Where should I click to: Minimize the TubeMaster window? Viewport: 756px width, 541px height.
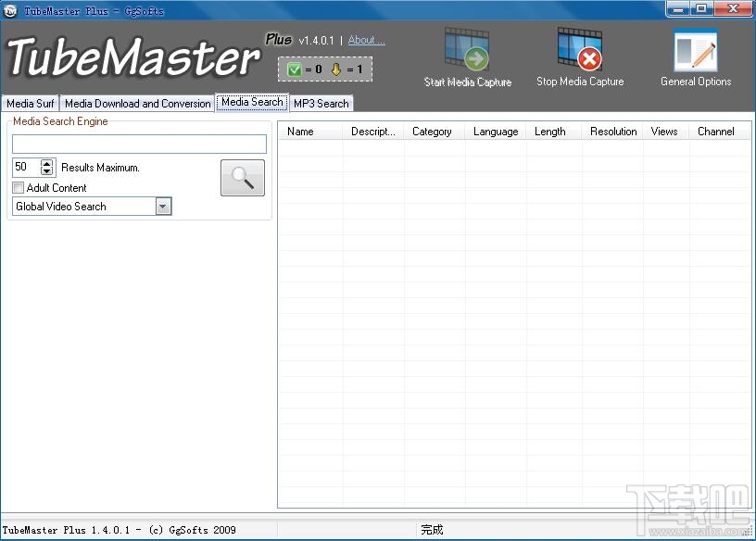click(x=678, y=8)
